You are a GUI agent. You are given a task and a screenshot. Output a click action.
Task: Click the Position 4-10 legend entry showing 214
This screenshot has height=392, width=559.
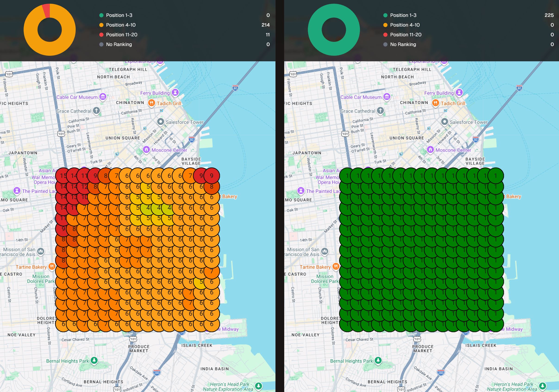click(x=121, y=25)
